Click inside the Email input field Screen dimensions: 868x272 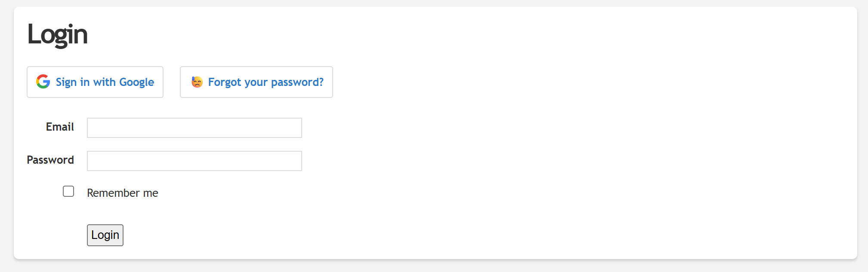pyautogui.click(x=194, y=127)
